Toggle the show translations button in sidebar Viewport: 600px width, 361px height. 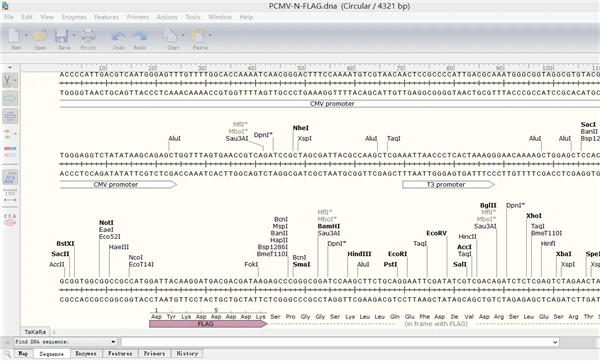tap(10, 178)
